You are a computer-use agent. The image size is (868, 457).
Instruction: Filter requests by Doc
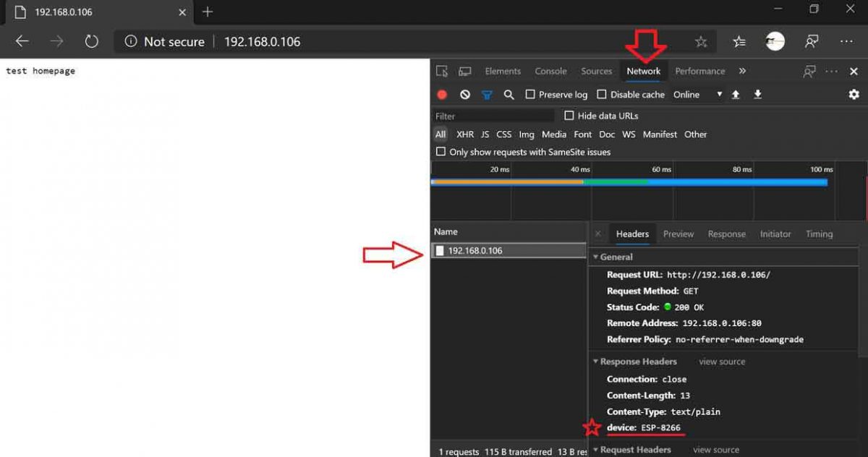607,134
